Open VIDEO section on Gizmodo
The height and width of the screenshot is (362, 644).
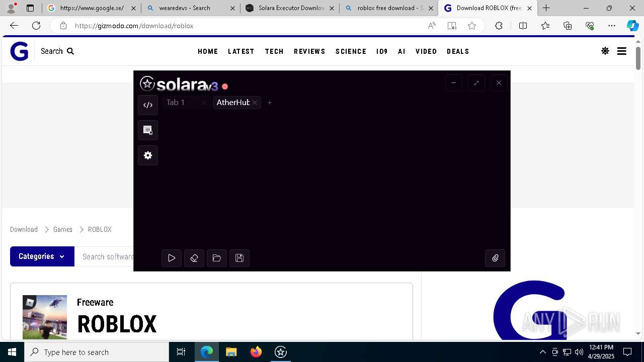pos(426,51)
